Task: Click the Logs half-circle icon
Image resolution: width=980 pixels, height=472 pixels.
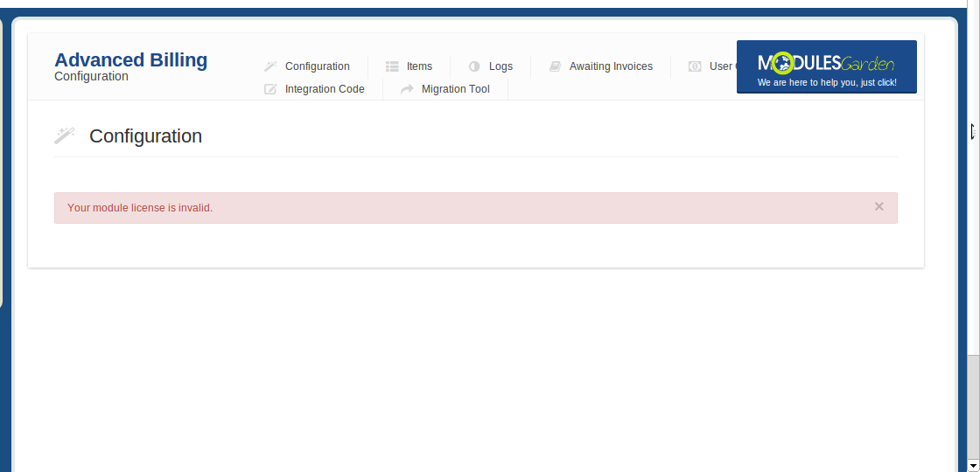Action: [474, 66]
